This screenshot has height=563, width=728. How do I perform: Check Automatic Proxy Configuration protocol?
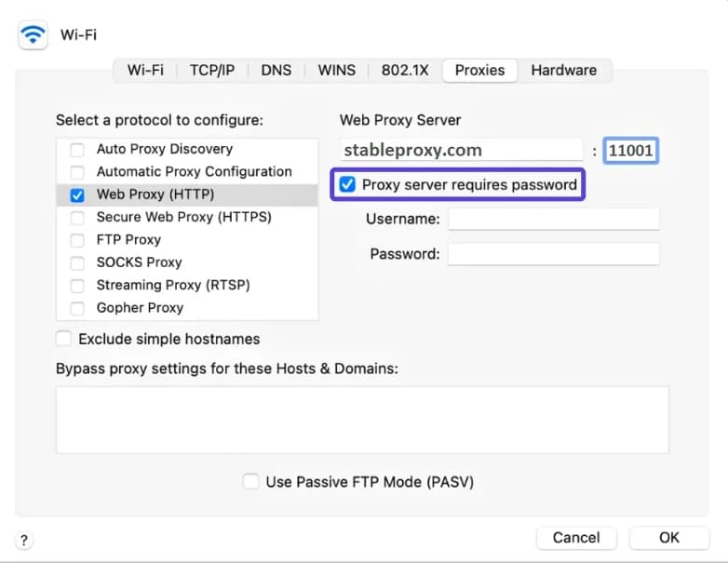tap(77, 172)
